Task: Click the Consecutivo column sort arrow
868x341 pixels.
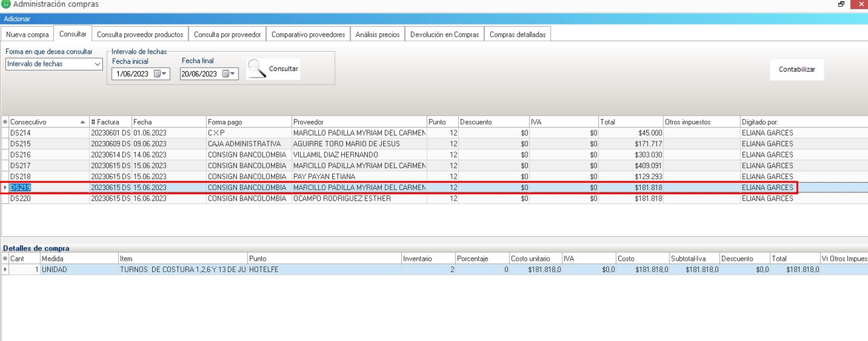Action: (x=82, y=122)
